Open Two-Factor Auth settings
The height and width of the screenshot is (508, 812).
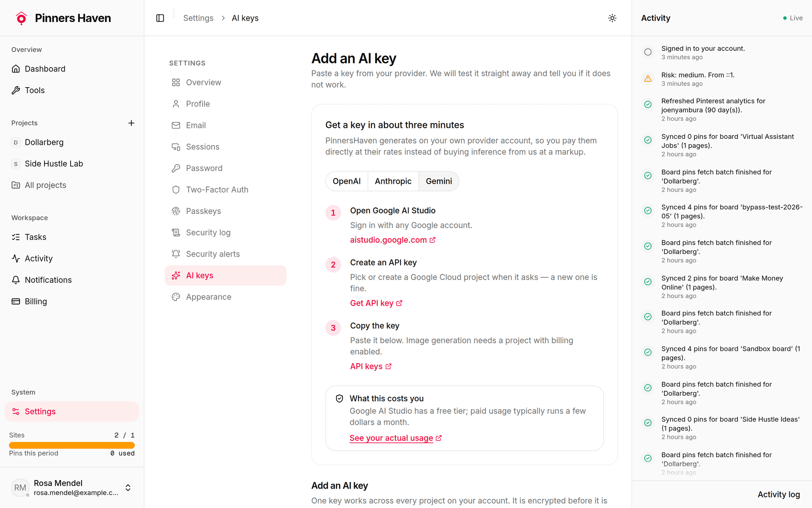(225, 190)
